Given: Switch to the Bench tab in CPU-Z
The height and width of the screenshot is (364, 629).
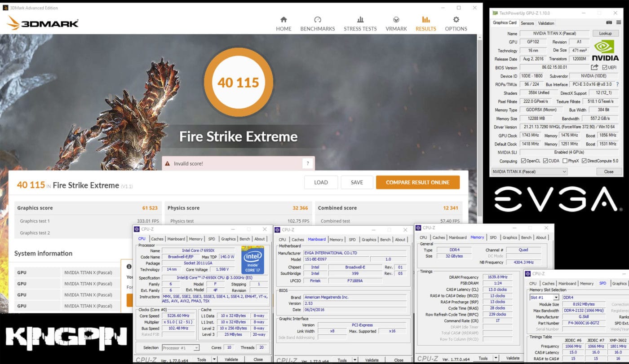Looking at the screenshot, I should tap(244, 239).
